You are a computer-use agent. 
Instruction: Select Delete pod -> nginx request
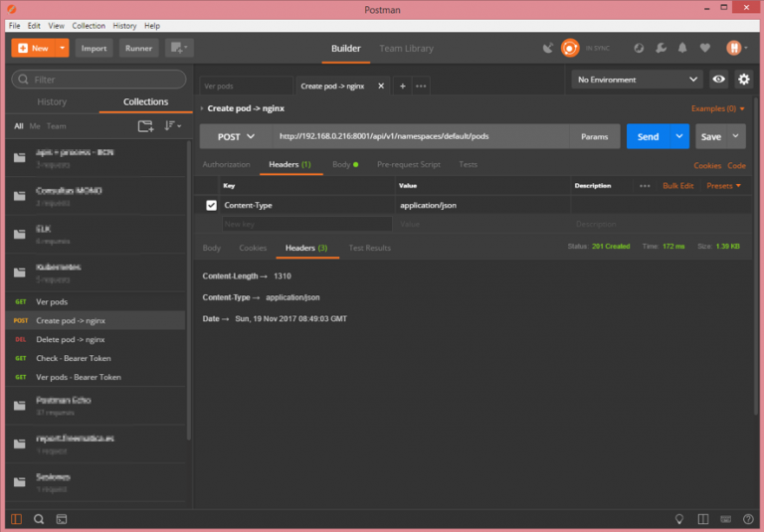95,339
